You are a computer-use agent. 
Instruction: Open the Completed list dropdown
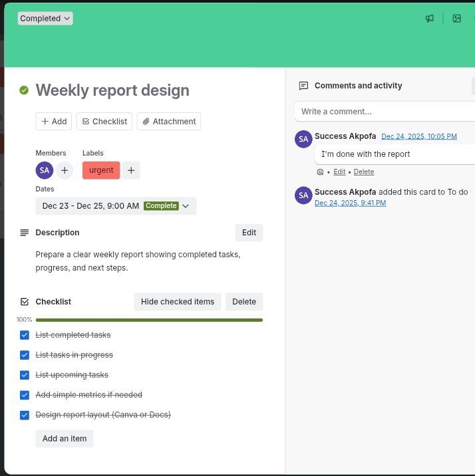pyautogui.click(x=45, y=19)
